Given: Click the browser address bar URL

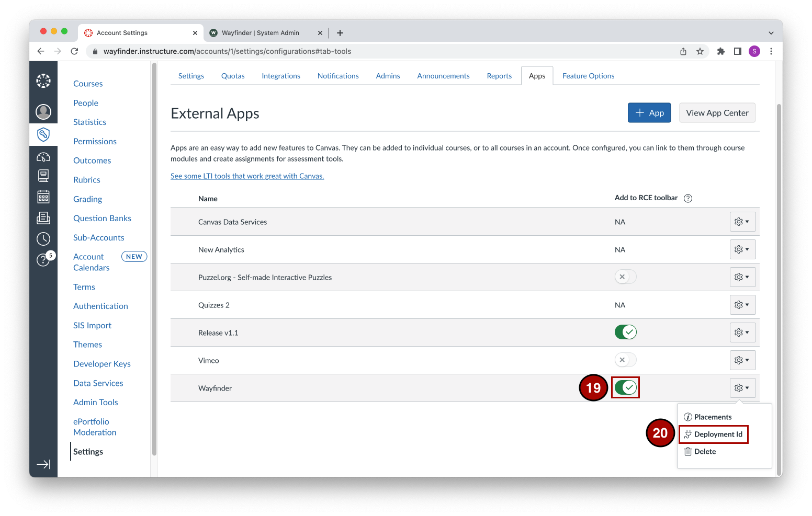Looking at the screenshot, I should [x=227, y=51].
